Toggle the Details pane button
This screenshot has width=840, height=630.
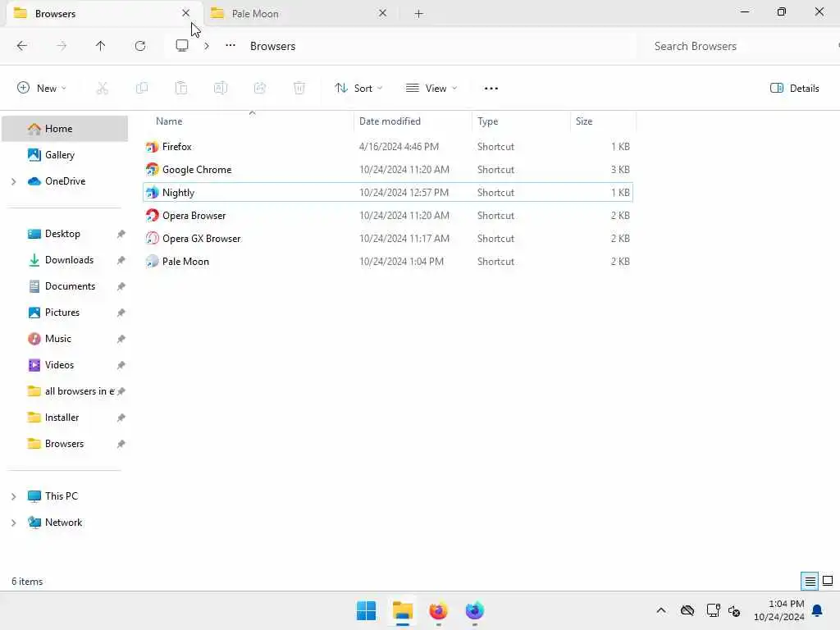tap(794, 89)
